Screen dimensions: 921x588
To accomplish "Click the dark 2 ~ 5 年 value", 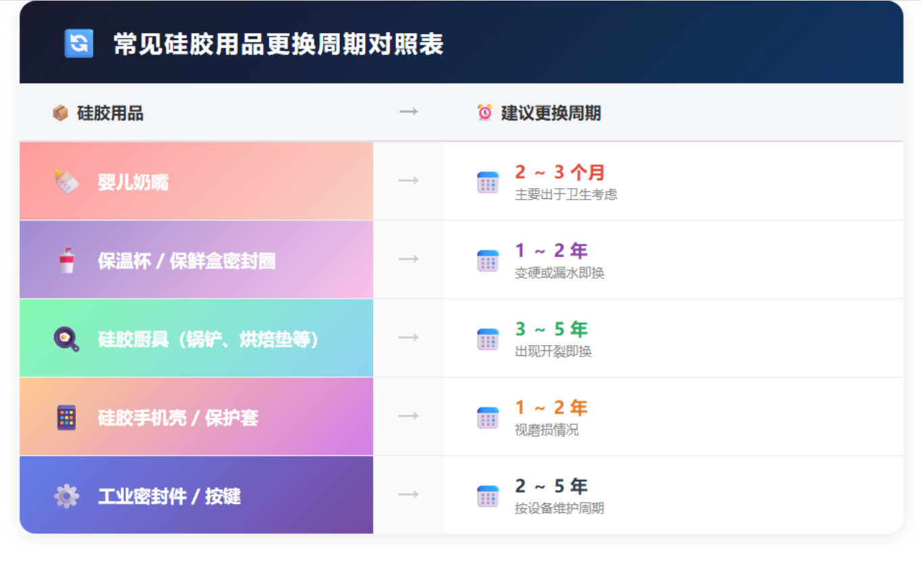I will pyautogui.click(x=551, y=487).
